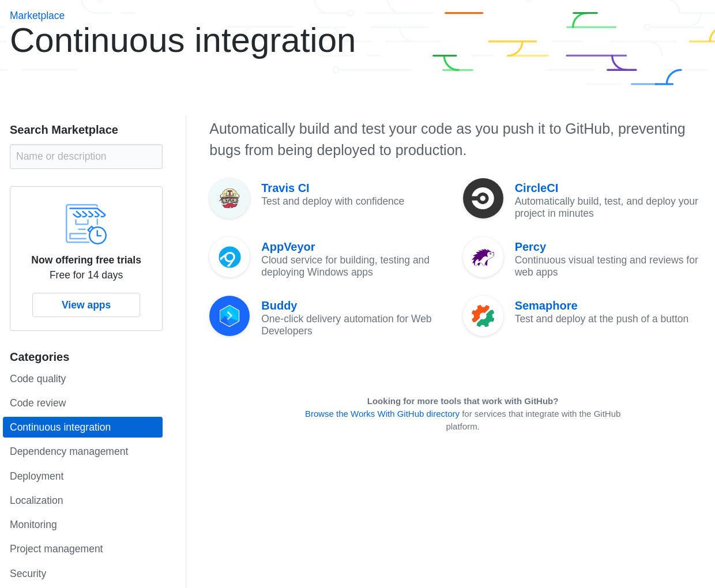Select the Deployment category
715x588 pixels.
pyautogui.click(x=36, y=476)
